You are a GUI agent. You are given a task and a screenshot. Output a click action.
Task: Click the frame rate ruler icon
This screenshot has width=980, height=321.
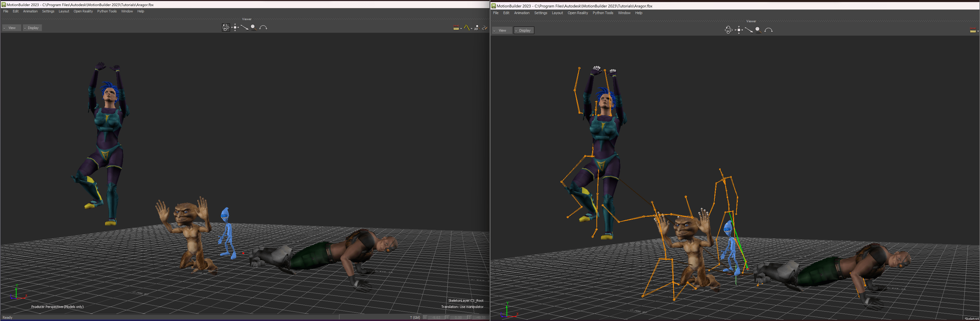[x=456, y=28]
